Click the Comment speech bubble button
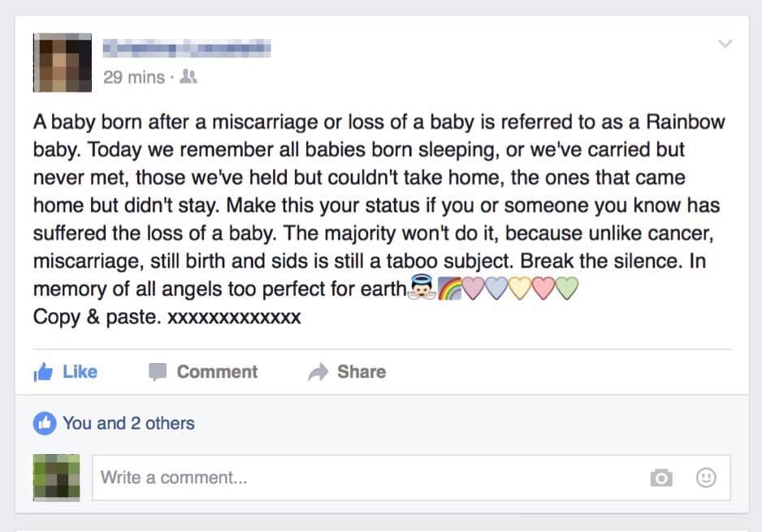 click(x=203, y=372)
